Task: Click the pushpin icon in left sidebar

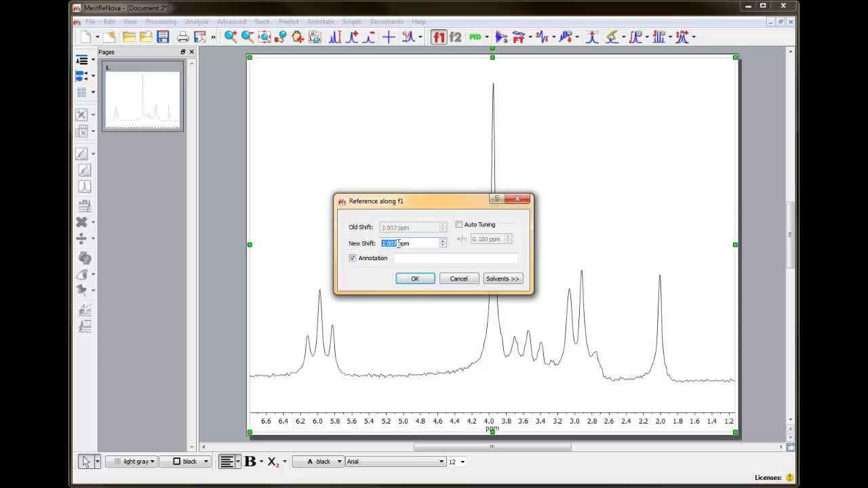Action: tap(82, 290)
